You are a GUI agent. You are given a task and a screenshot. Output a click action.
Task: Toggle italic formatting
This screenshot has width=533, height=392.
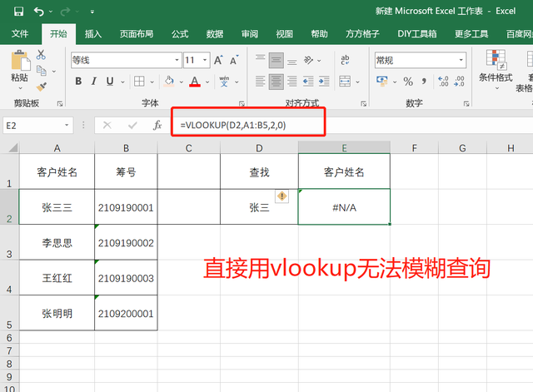(x=94, y=82)
